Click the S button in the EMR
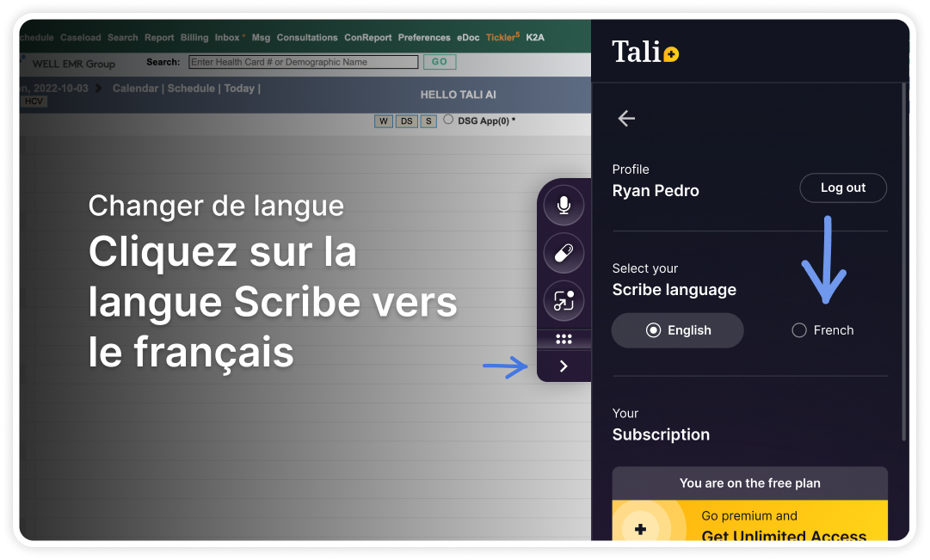 click(x=428, y=121)
